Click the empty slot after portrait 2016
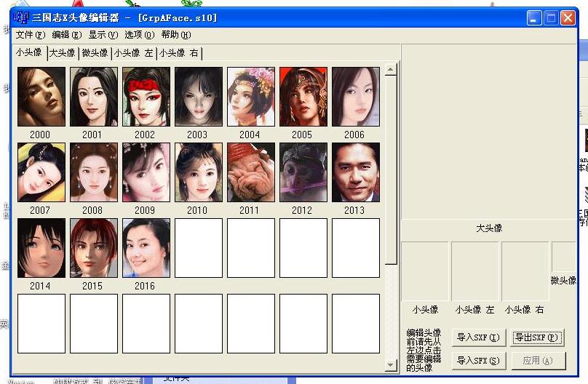 (198, 248)
